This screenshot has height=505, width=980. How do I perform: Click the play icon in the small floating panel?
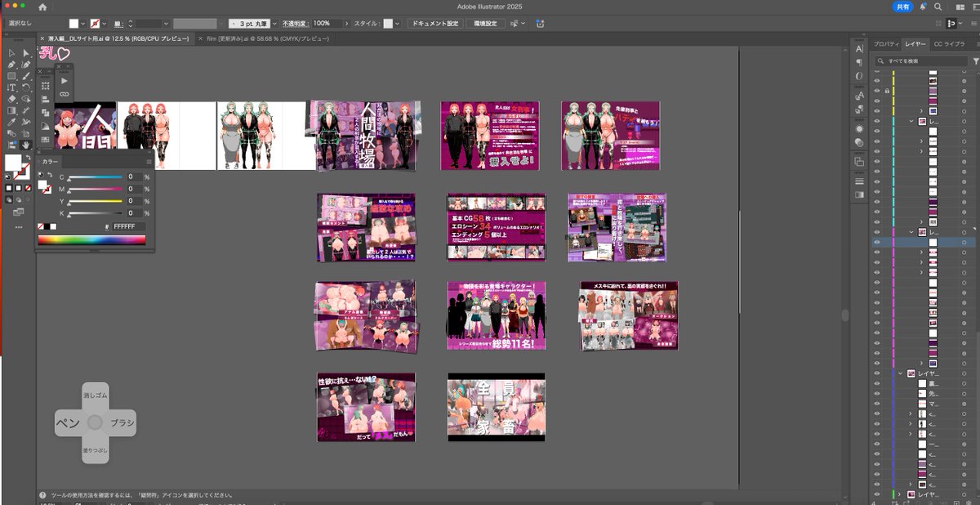(65, 81)
